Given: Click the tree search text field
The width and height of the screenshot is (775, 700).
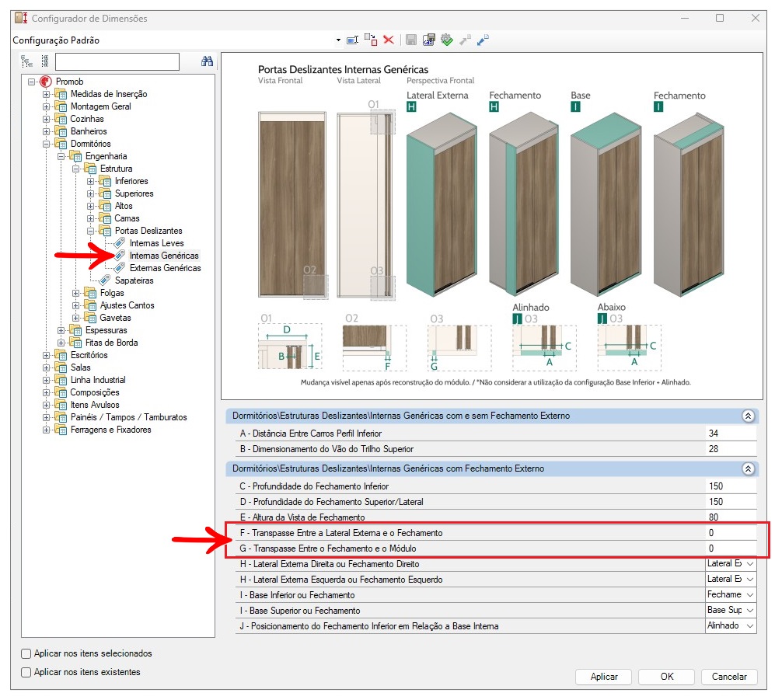Looking at the screenshot, I should click(117, 61).
